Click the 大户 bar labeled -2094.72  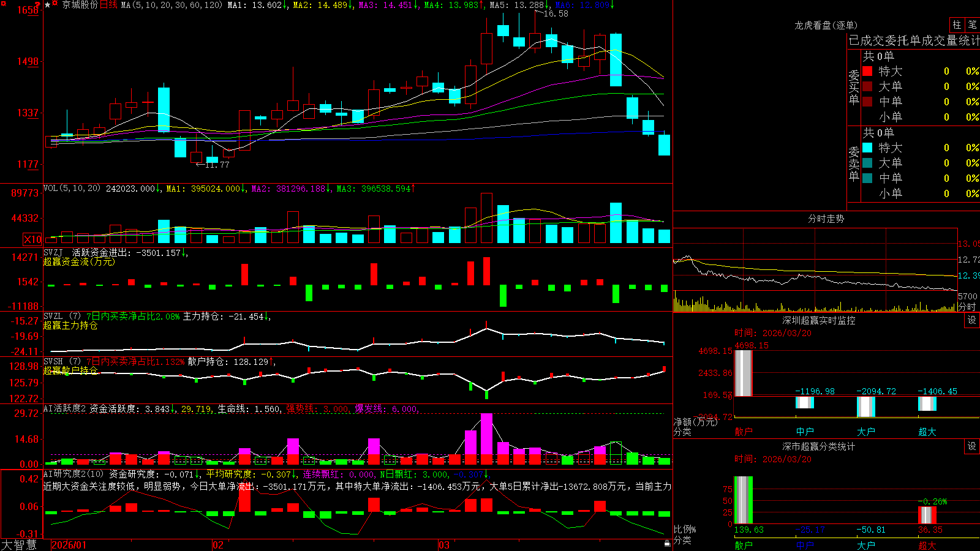pos(866,407)
